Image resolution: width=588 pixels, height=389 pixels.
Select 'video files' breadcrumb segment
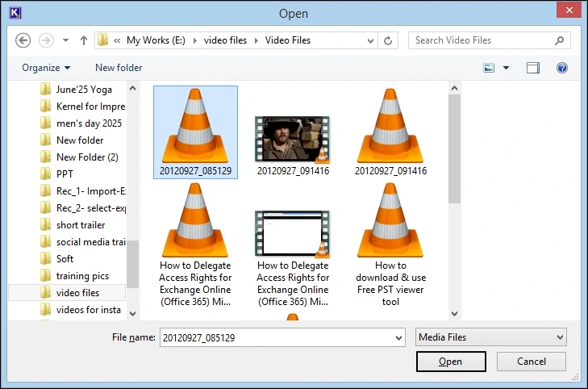225,40
